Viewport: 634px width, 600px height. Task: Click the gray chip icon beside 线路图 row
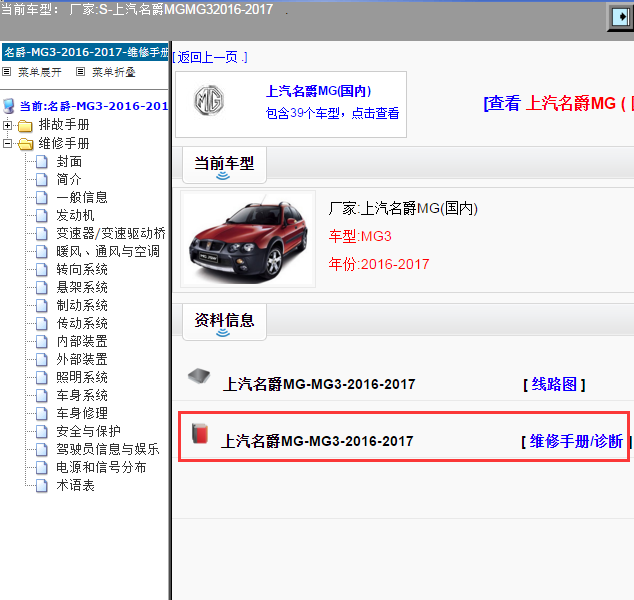click(x=199, y=376)
